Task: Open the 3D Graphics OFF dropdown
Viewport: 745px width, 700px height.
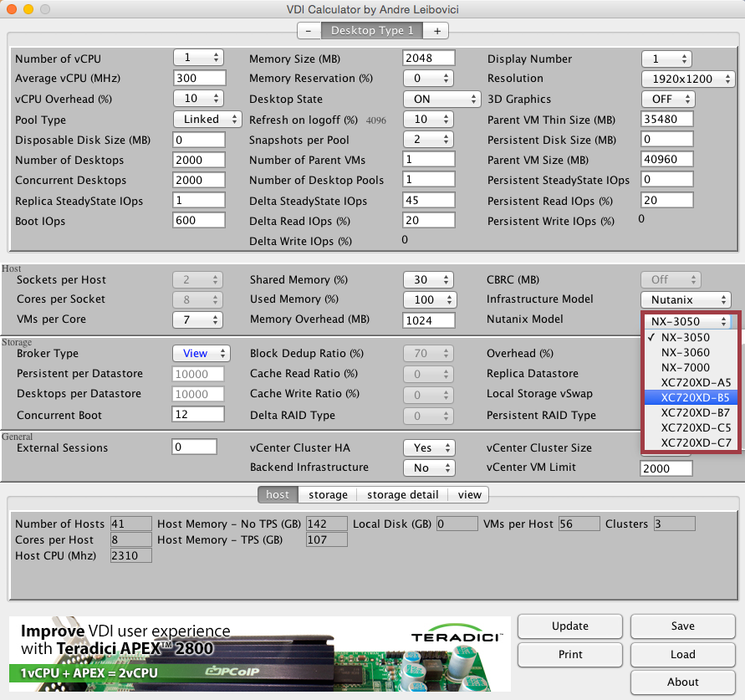Action: (668, 99)
